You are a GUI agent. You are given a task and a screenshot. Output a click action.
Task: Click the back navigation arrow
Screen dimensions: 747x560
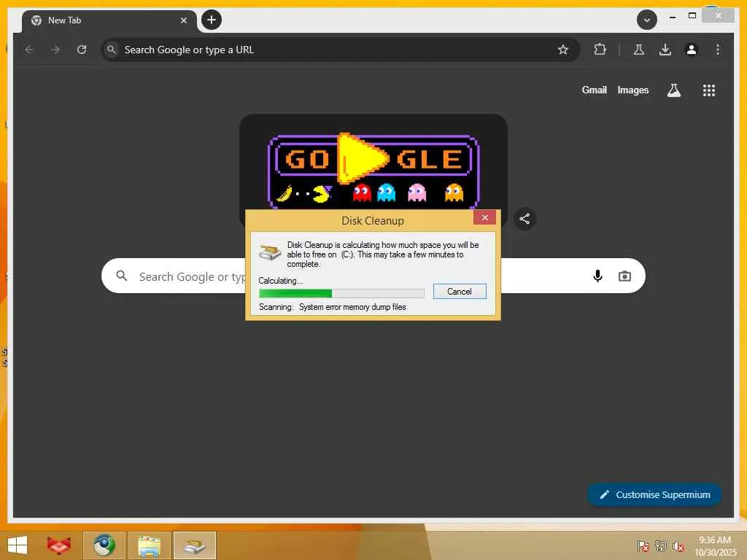point(29,50)
